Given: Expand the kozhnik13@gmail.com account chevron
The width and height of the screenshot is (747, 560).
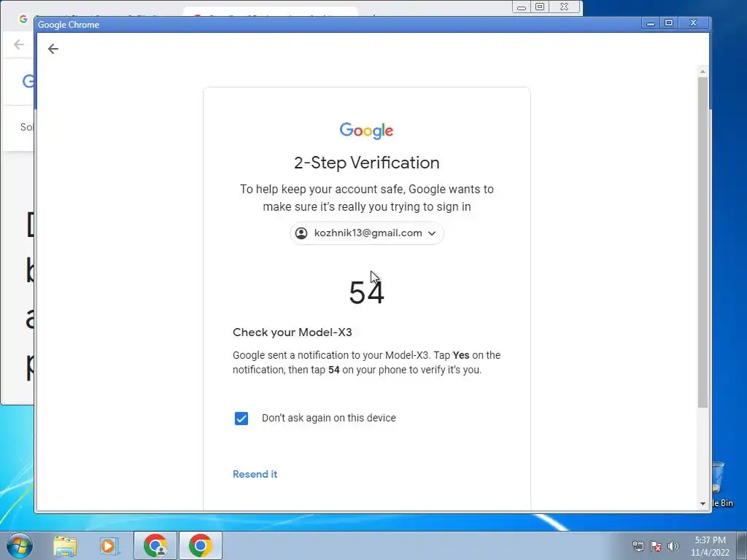Looking at the screenshot, I should [x=432, y=233].
